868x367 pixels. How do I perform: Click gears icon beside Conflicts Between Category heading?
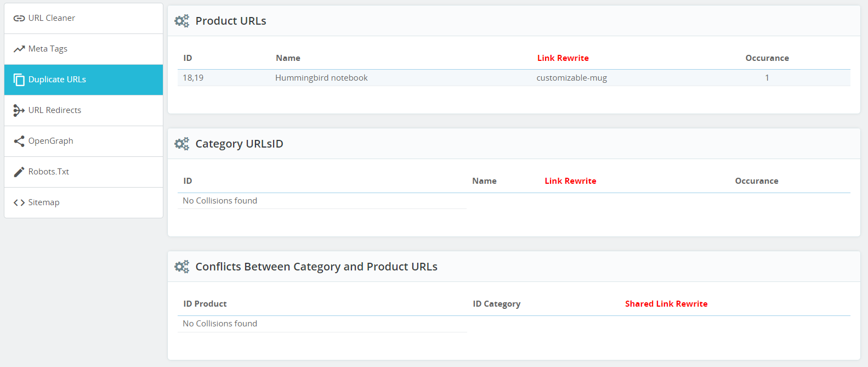coord(181,267)
